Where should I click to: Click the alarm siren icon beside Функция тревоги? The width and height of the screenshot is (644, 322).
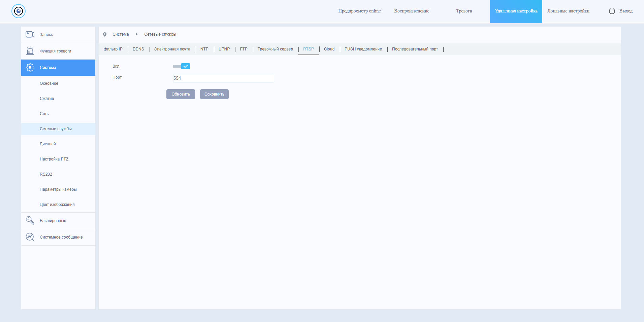coord(30,51)
